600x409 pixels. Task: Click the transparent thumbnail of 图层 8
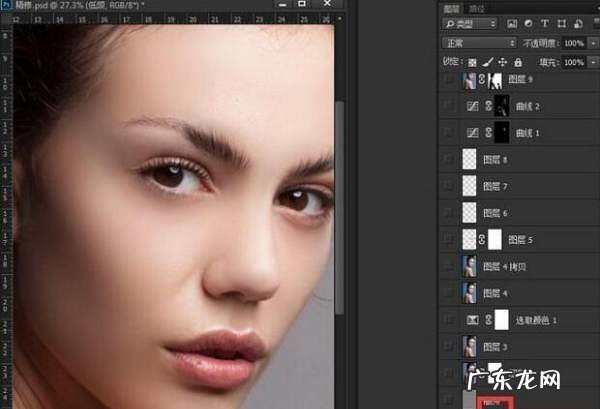(470, 159)
